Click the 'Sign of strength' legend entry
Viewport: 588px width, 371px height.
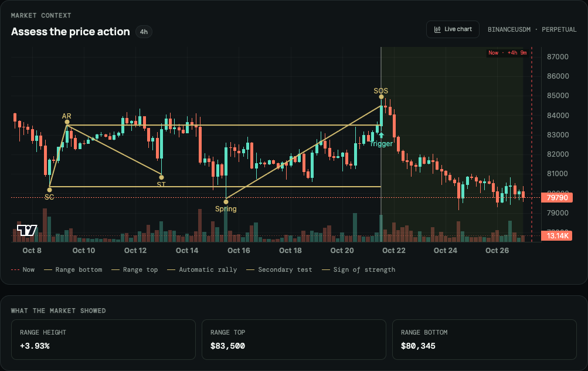click(359, 269)
